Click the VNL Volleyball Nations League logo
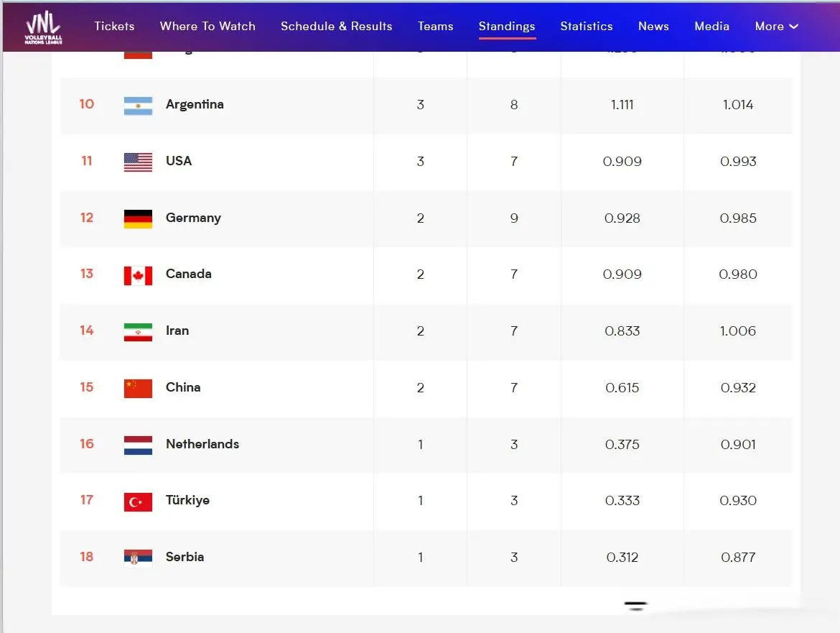This screenshot has height=633, width=840. [x=43, y=27]
